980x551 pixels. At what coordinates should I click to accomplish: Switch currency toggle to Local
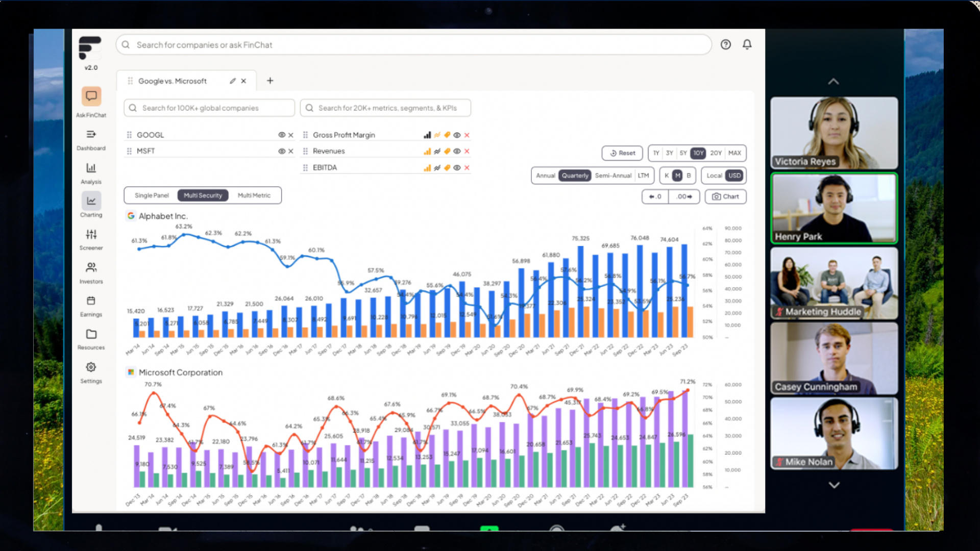point(714,176)
